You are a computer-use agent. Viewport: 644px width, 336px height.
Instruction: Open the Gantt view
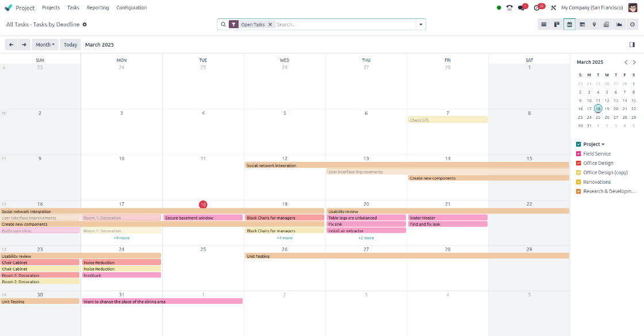tap(582, 24)
